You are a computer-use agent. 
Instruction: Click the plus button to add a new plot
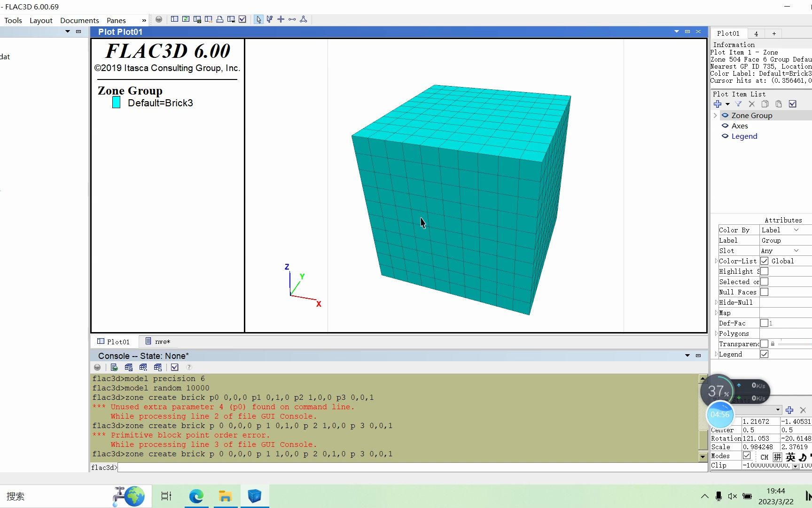pos(773,33)
